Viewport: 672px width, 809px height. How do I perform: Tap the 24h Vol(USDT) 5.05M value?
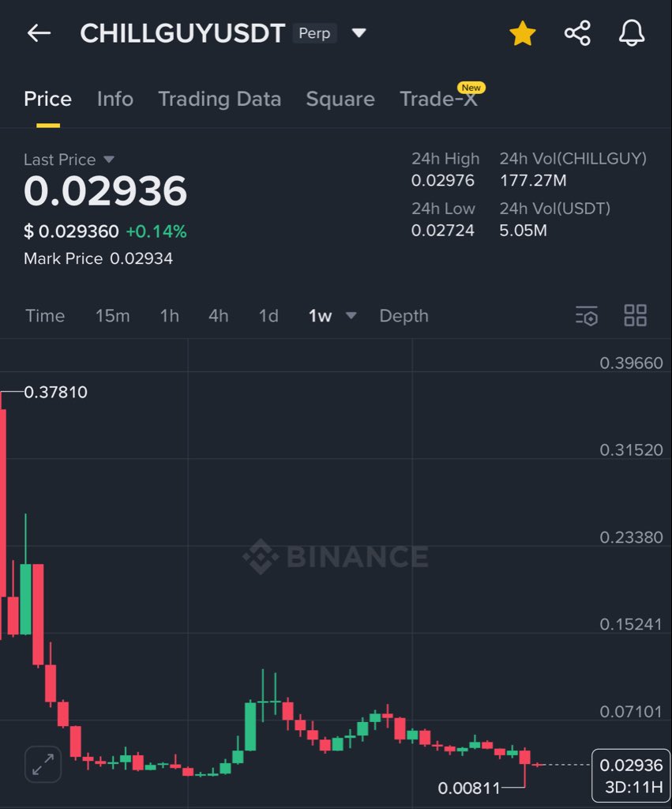pyautogui.click(x=523, y=231)
